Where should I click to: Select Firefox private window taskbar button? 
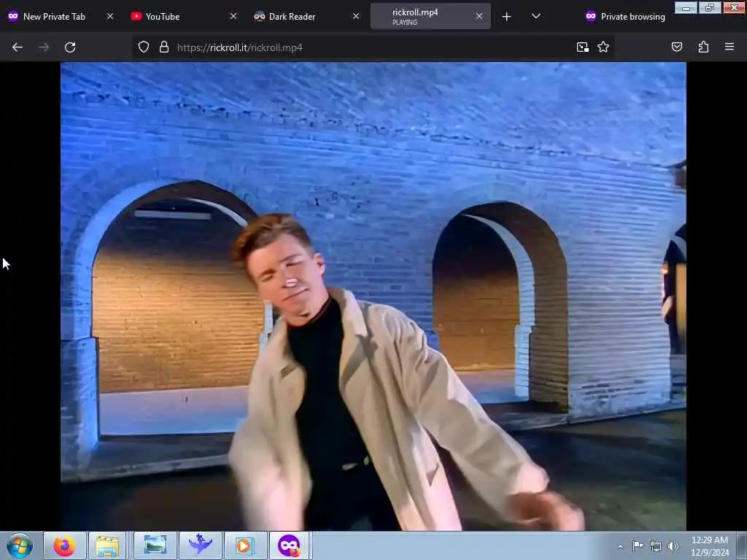tap(290, 545)
